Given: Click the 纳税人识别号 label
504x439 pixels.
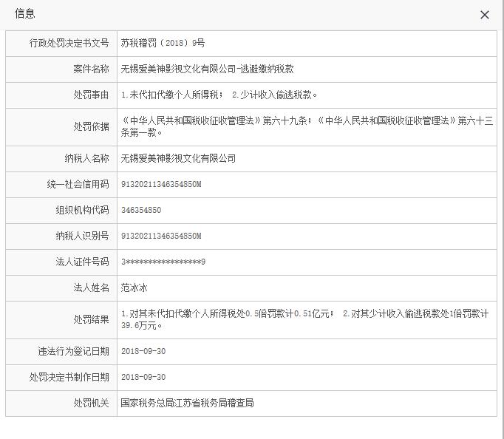Looking at the screenshot, I should 82,236.
